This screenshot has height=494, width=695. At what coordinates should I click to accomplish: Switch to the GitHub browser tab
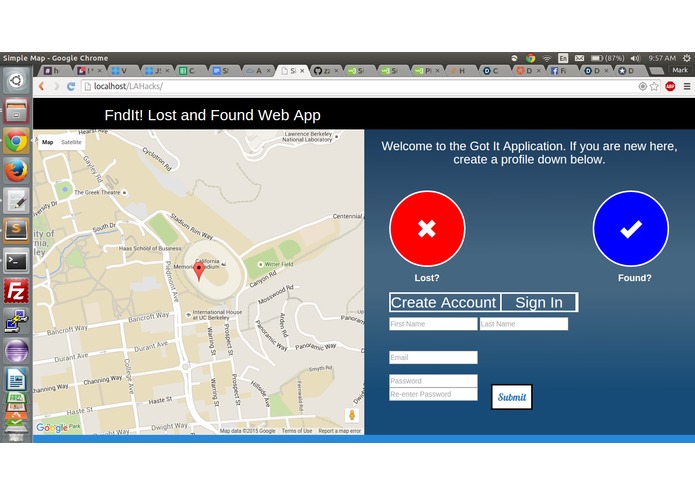[x=325, y=70]
